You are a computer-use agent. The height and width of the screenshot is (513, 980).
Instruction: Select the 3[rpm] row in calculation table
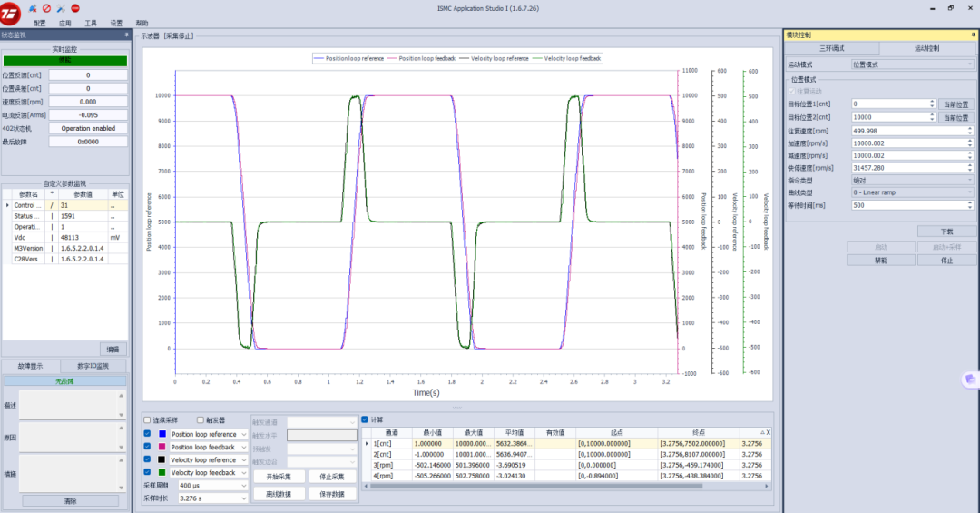click(x=567, y=465)
